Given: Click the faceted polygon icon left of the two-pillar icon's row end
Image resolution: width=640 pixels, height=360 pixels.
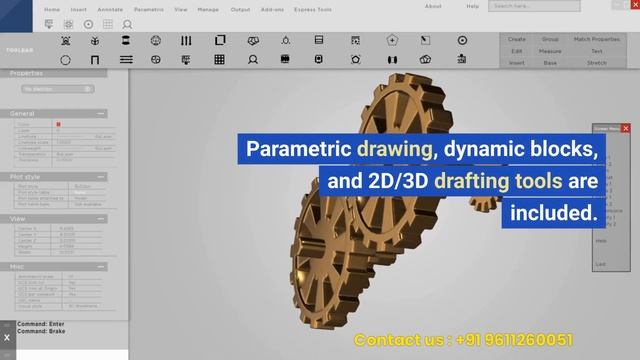Looking at the screenshot, I should click(425, 60).
